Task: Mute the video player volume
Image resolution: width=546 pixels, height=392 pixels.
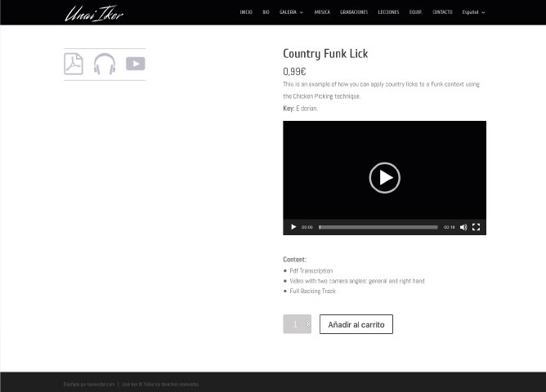Action: coord(463,227)
